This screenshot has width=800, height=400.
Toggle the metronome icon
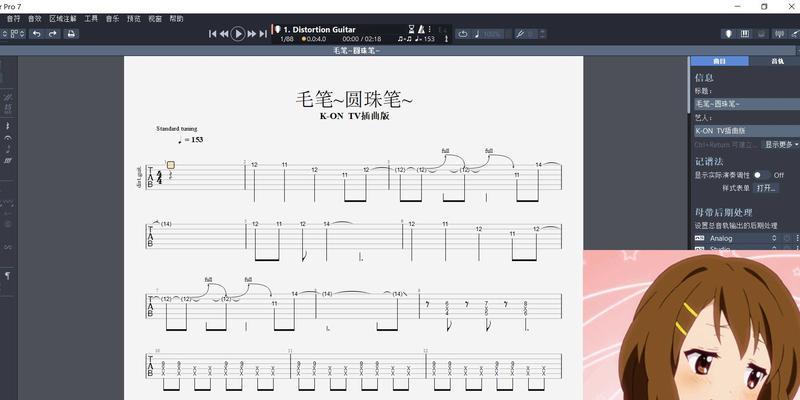[x=421, y=29]
